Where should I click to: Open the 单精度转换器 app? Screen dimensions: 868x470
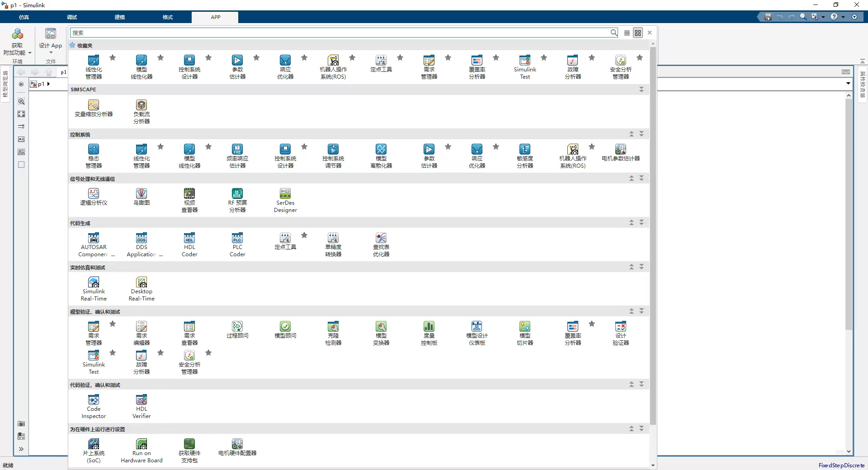tap(333, 245)
